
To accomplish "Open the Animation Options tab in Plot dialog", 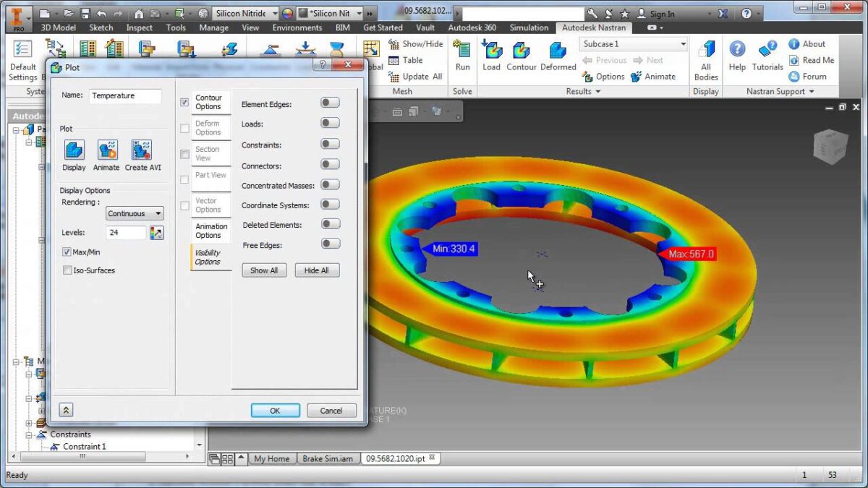I will click(211, 231).
